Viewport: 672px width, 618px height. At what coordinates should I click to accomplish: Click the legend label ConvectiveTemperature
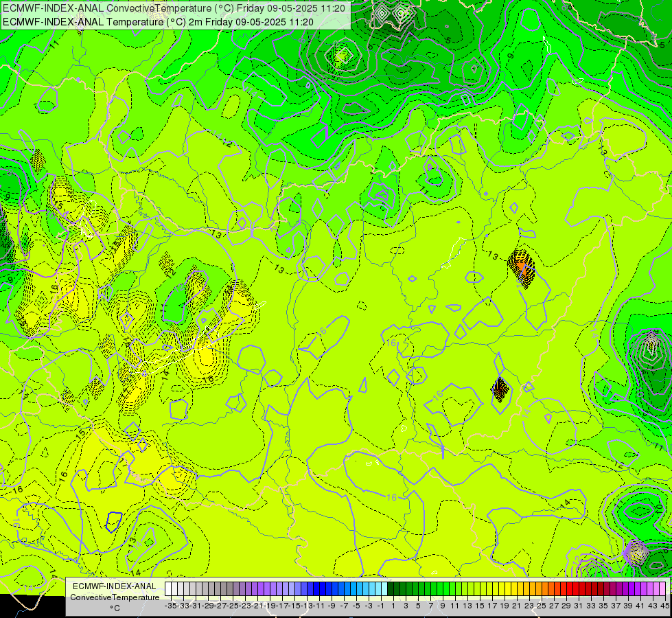pyautogui.click(x=115, y=597)
